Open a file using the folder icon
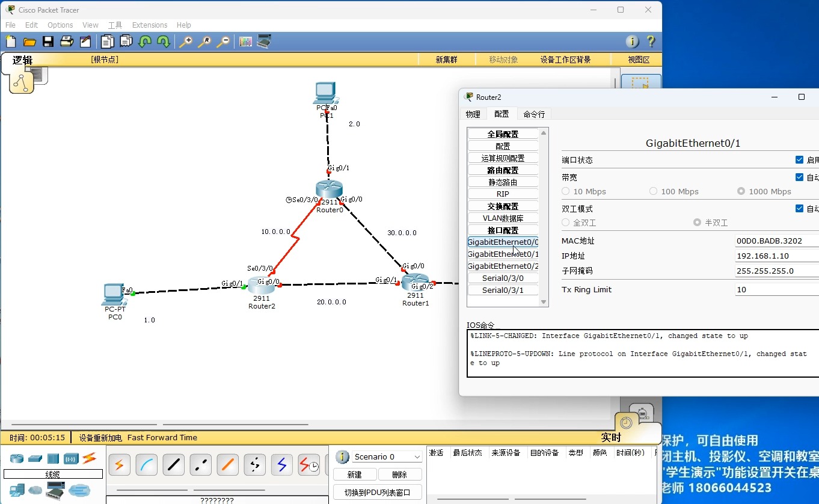Viewport: 819px width, 504px height. (x=29, y=41)
